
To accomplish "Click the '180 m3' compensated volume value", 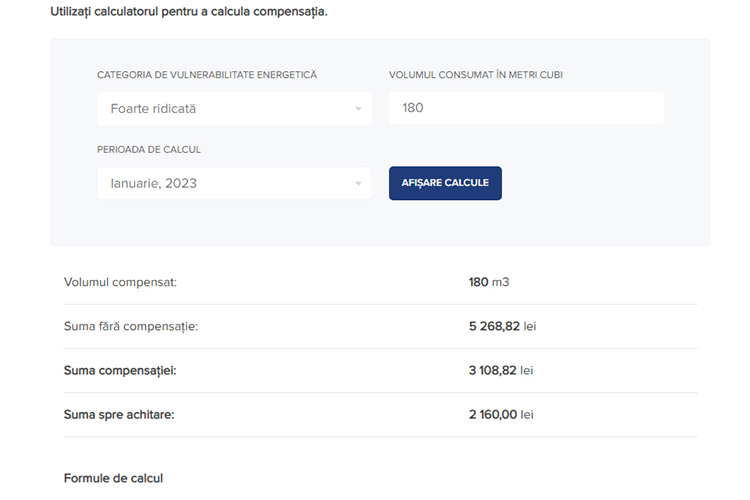I will pyautogui.click(x=489, y=282).
